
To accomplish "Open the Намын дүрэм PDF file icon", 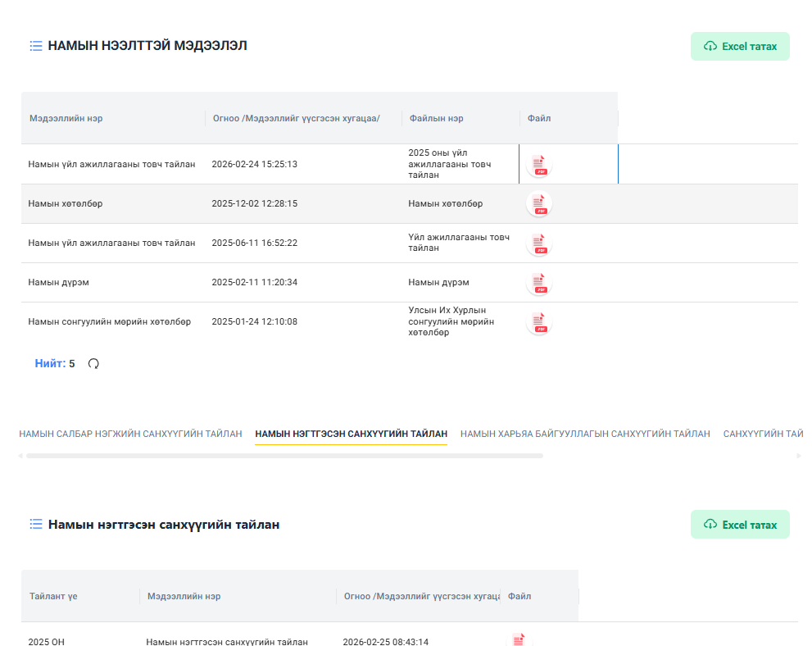I will click(538, 283).
